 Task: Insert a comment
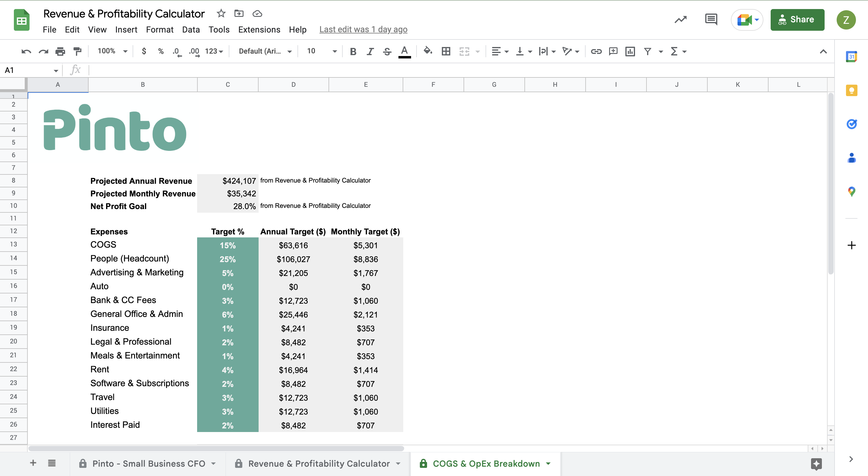click(613, 51)
